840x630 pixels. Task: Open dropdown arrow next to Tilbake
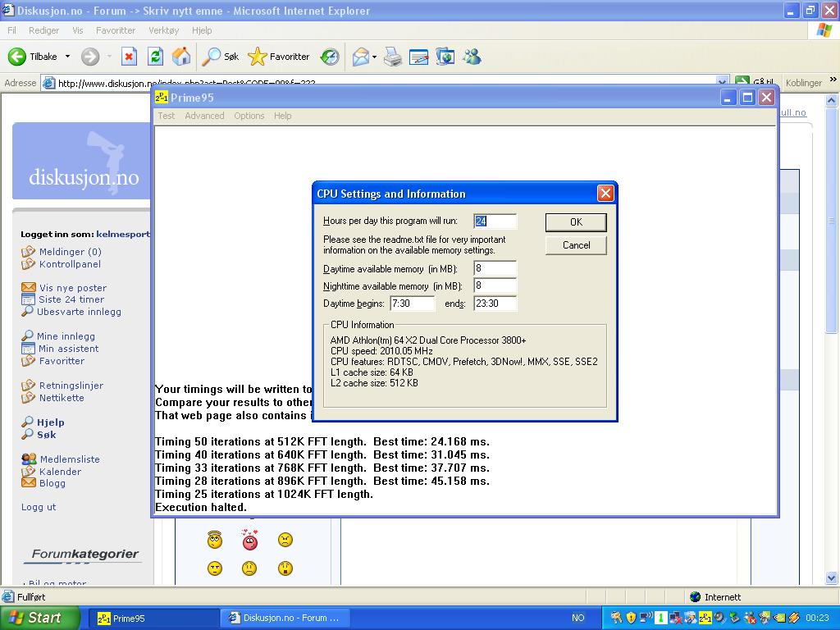pos(67,57)
